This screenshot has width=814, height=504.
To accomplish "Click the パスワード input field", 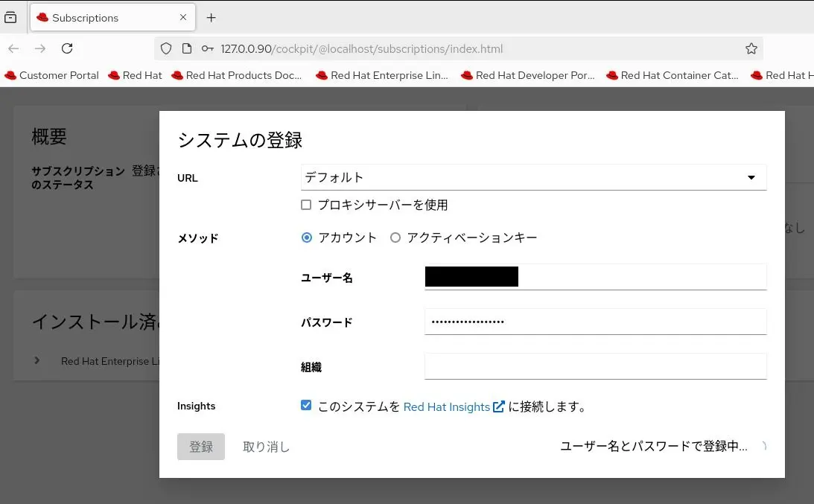I will pyautogui.click(x=594, y=322).
